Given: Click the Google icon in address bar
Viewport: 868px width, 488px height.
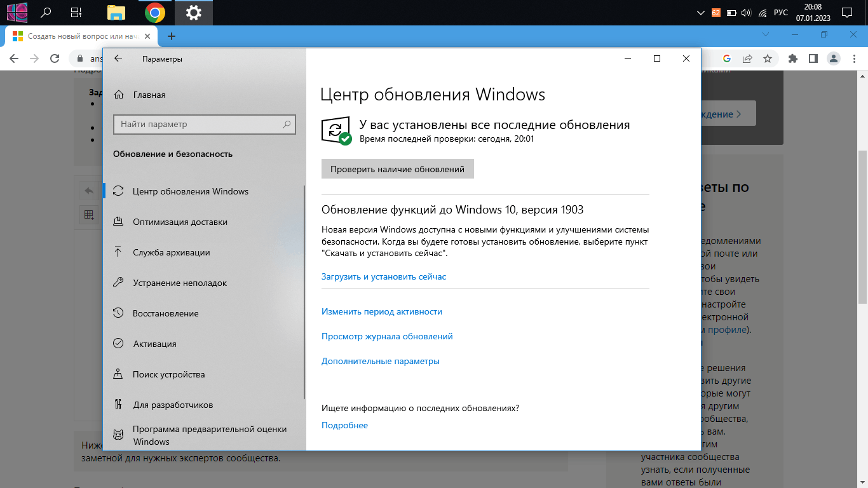Looking at the screenshot, I should [x=727, y=58].
